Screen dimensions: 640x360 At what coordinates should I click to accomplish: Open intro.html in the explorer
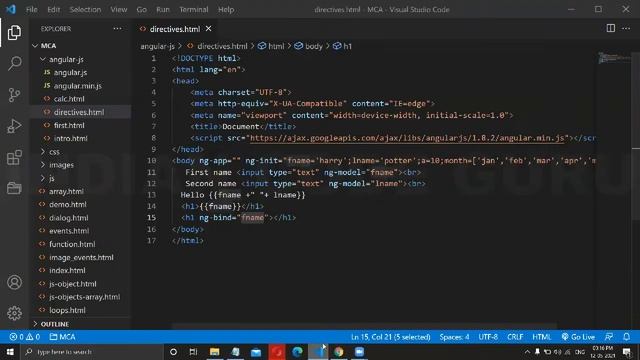pyautogui.click(x=71, y=138)
